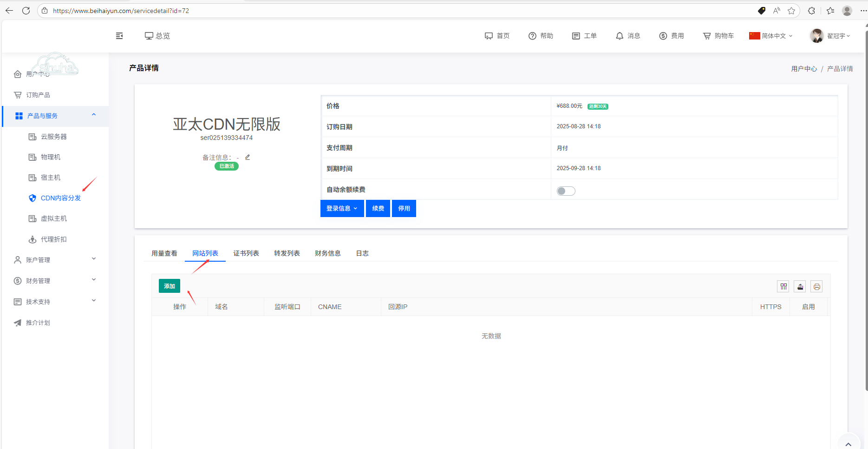
Task: Switch to the 证书列表 tab
Action: [x=246, y=253]
